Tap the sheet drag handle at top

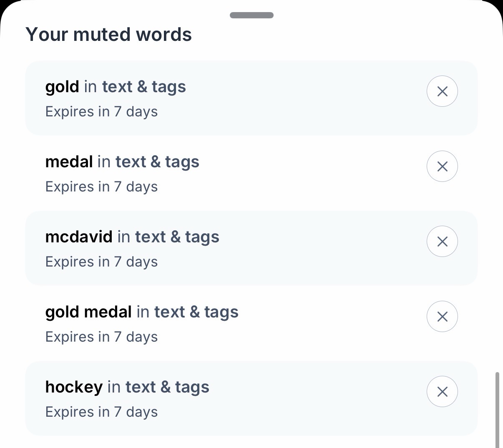pos(251,15)
